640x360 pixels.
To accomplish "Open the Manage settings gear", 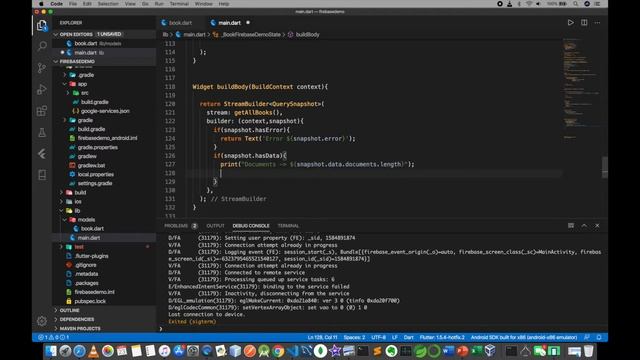I will coord(42,321).
